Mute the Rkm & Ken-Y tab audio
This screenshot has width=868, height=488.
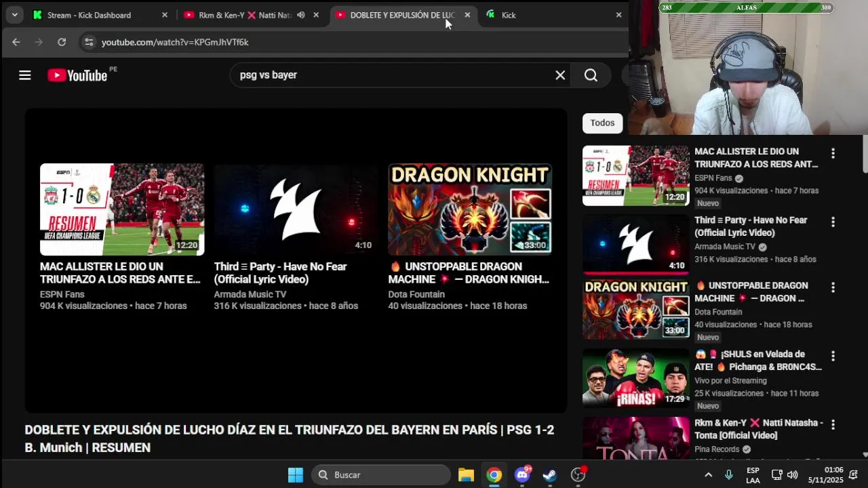pyautogui.click(x=300, y=15)
